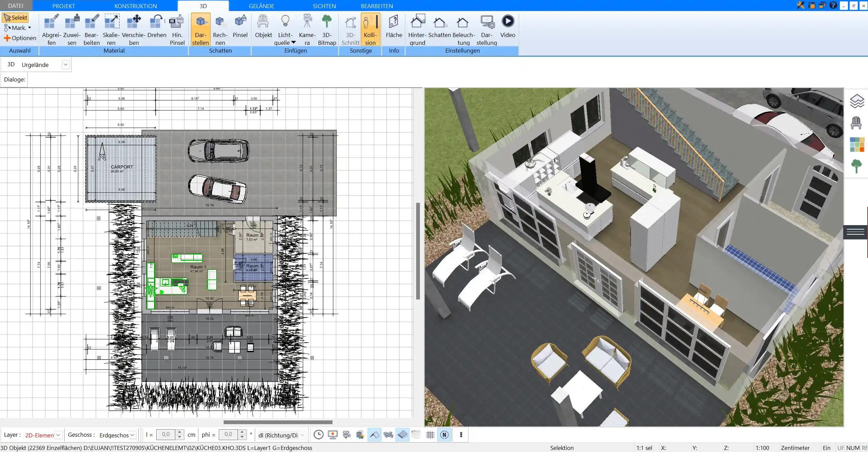868x452 pixels.
Task: Switch to the PROJEKT tab
Action: point(64,6)
